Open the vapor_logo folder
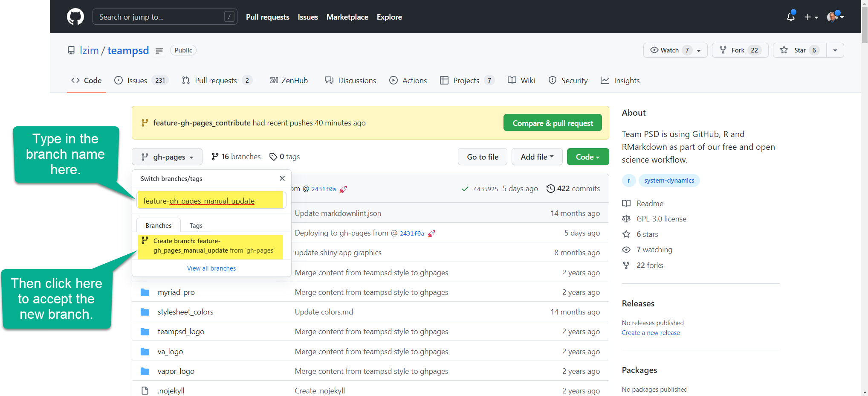 (176, 371)
